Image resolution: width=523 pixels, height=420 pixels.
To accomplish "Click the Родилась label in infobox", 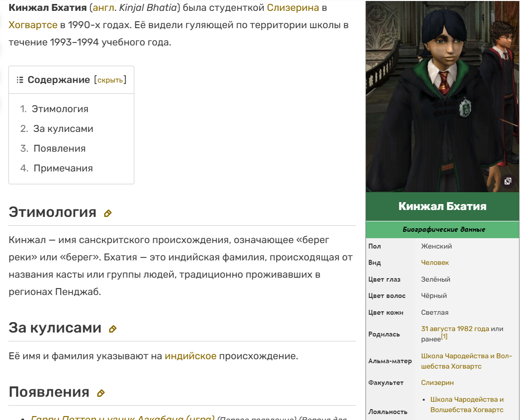I will coord(384,334).
